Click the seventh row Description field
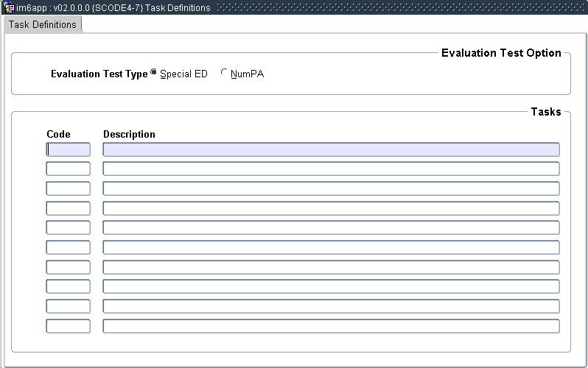Viewport: 588px width, 368px height. 331,267
